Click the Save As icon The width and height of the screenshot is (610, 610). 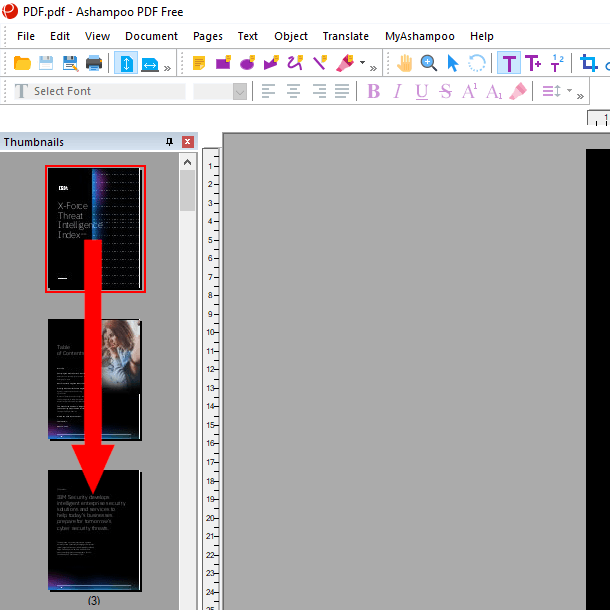click(x=70, y=63)
